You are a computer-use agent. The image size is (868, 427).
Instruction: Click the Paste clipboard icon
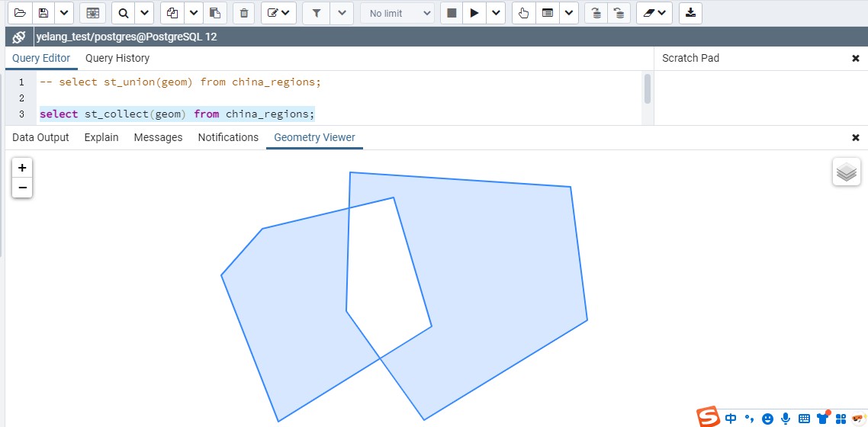(x=216, y=13)
